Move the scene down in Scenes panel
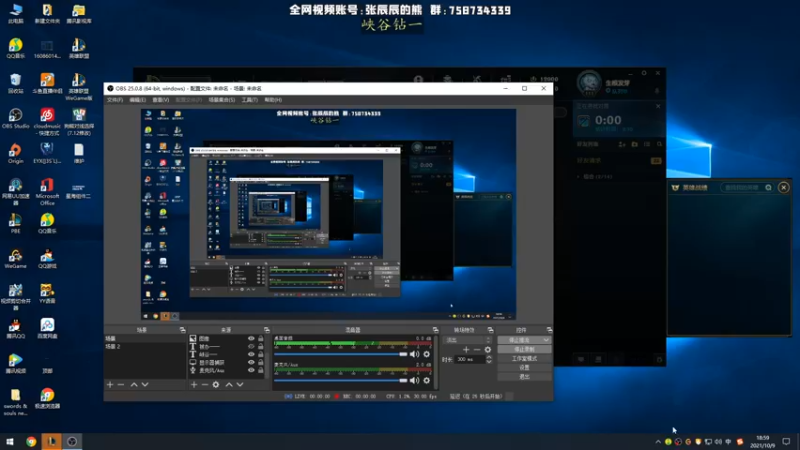Viewport: 800px width, 450px height. coord(145,385)
